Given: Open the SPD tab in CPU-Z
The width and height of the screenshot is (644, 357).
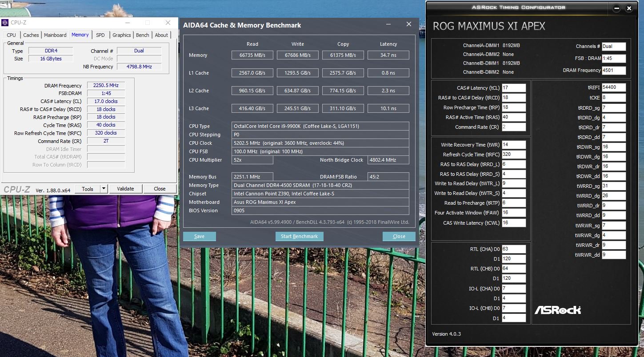Looking at the screenshot, I should [100, 35].
